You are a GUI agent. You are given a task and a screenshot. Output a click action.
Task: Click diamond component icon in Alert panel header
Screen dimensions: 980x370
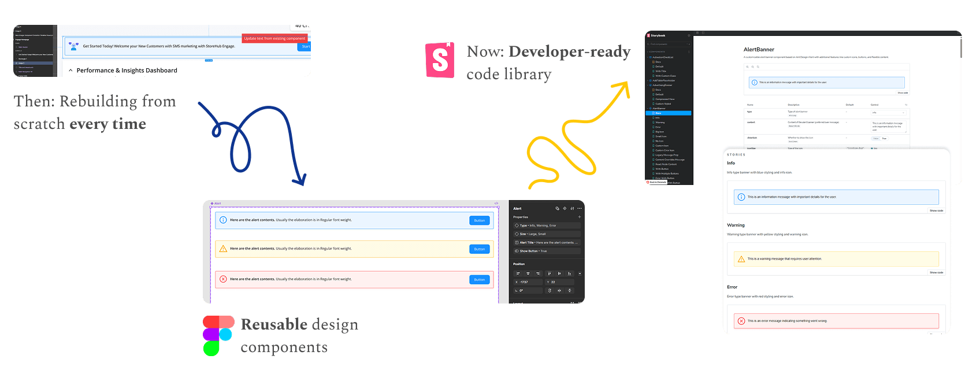[x=565, y=209]
